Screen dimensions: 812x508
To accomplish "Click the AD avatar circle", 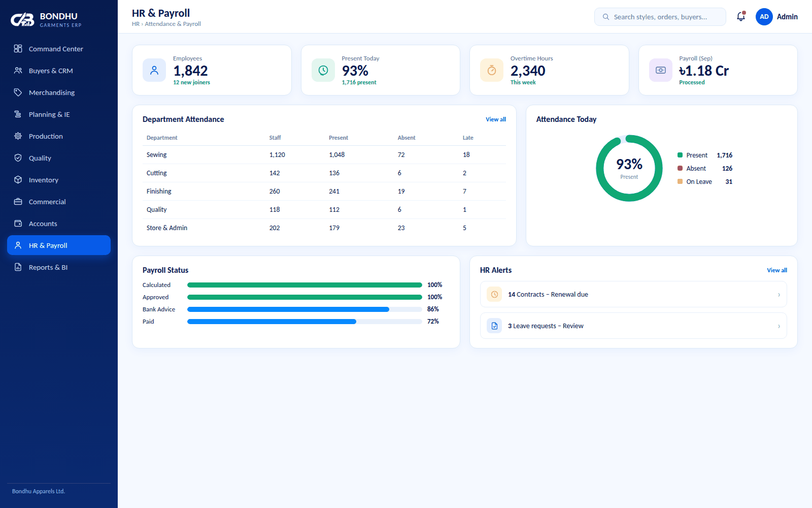I will [764, 17].
